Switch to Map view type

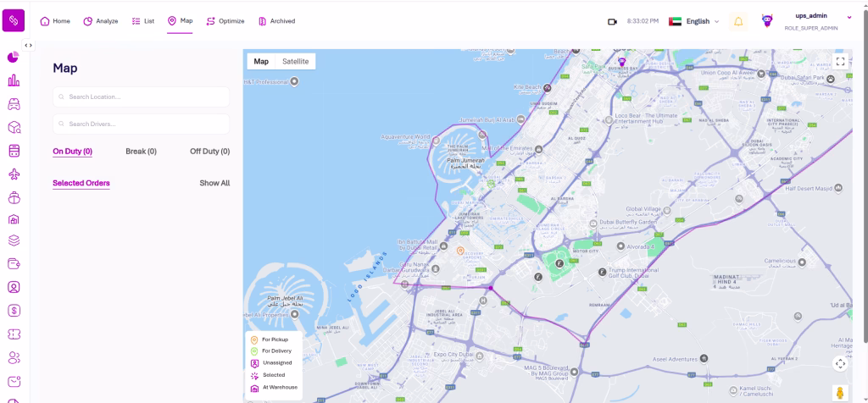(261, 61)
